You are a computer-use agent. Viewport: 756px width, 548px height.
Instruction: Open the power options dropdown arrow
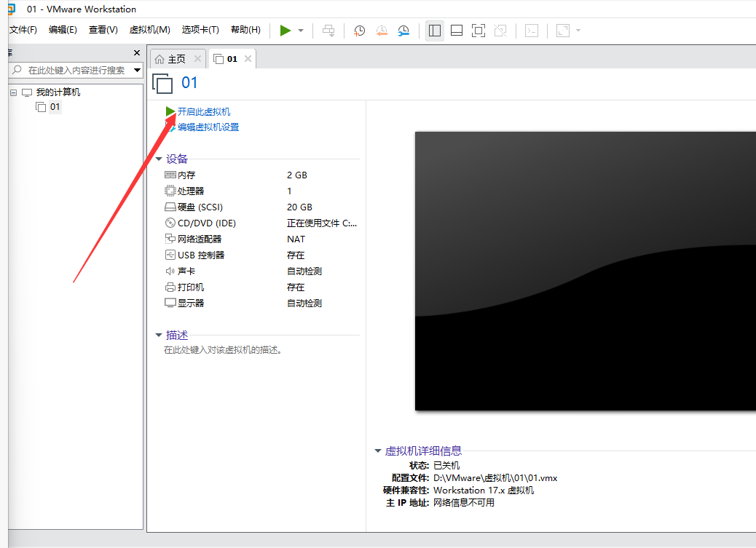pyautogui.click(x=301, y=31)
